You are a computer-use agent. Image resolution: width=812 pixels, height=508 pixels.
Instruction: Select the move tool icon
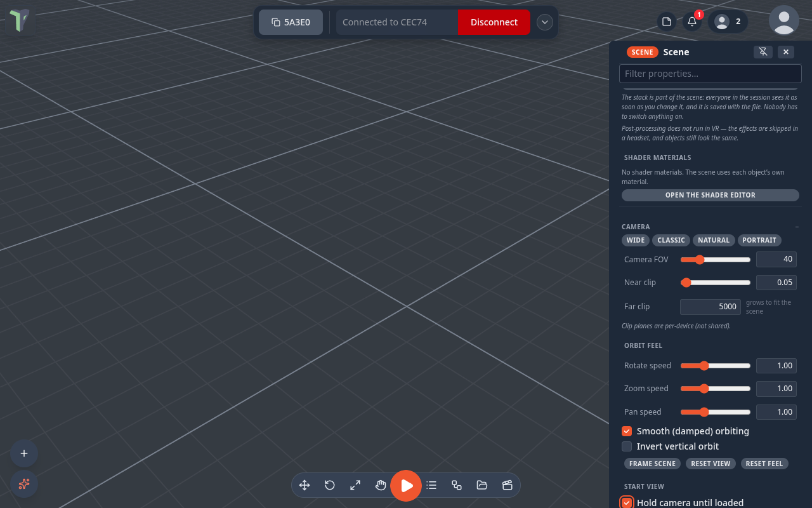pos(304,485)
